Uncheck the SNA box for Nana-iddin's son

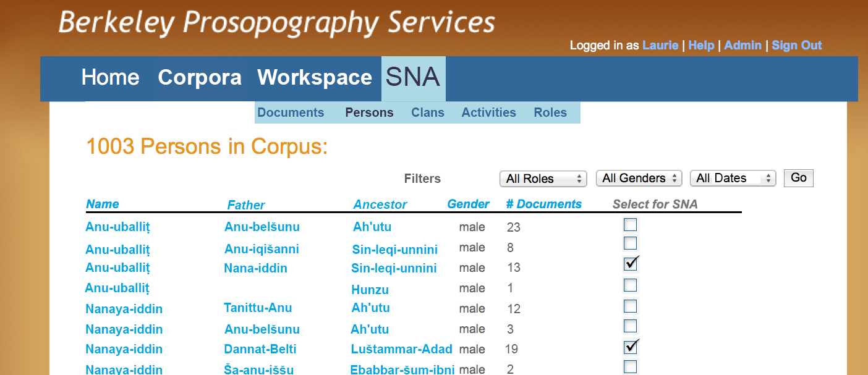click(x=630, y=264)
